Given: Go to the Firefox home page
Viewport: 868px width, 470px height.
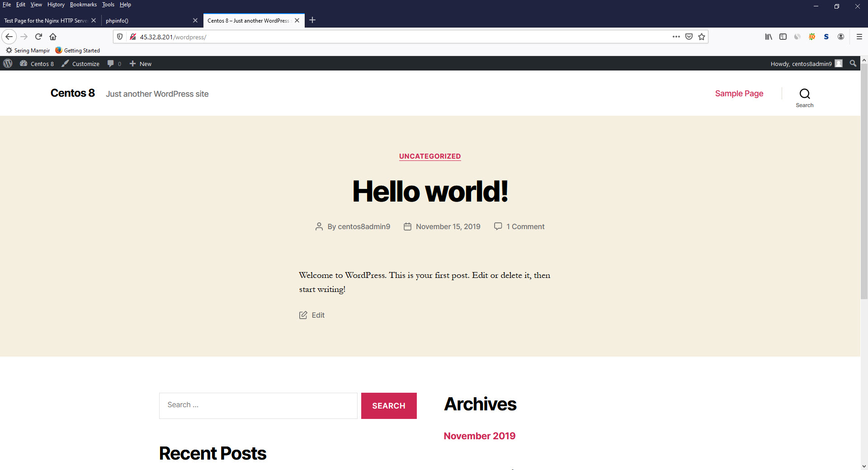Looking at the screenshot, I should 53,37.
